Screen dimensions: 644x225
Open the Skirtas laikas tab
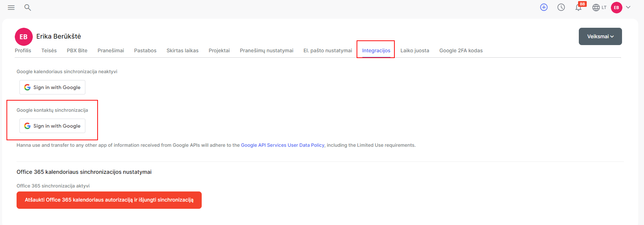tap(183, 50)
